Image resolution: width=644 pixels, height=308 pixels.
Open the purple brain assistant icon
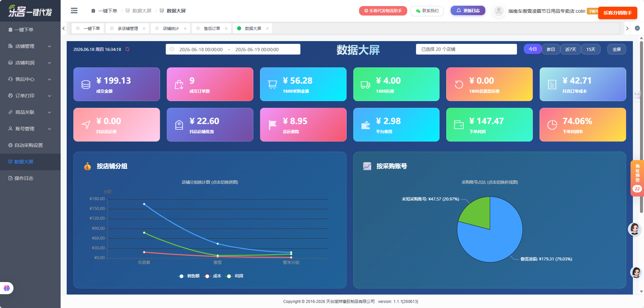coord(7,288)
